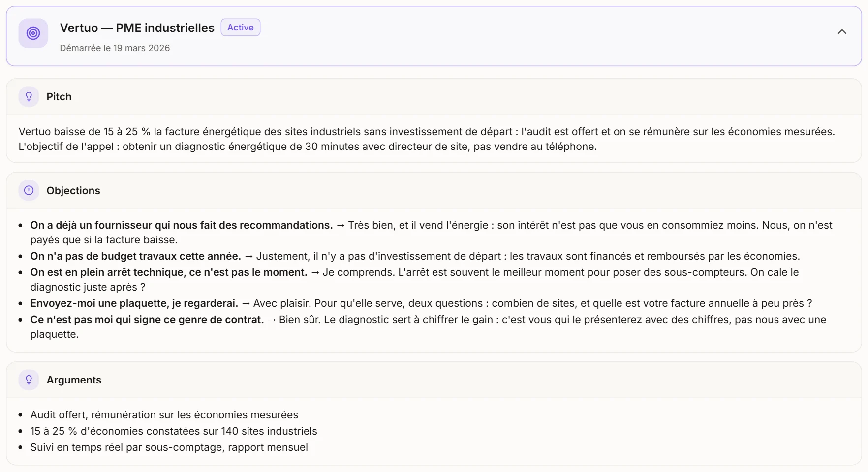The image size is (868, 472).
Task: Click argument Audit offert, rémunération sur les économies
Action: click(x=164, y=415)
